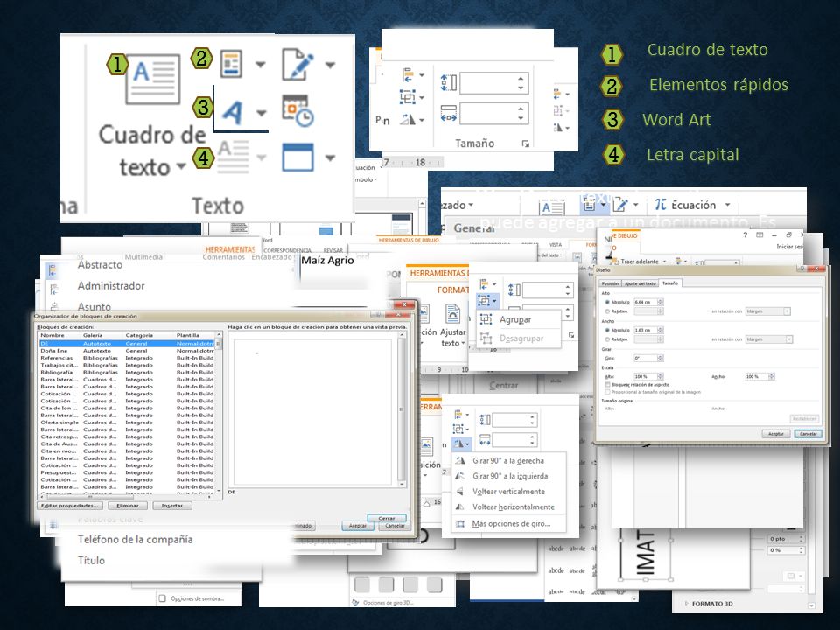The image size is (840, 630).
Task: Expand the Elementos rápidos dropdown arrow in Texto
Action: click(261, 65)
